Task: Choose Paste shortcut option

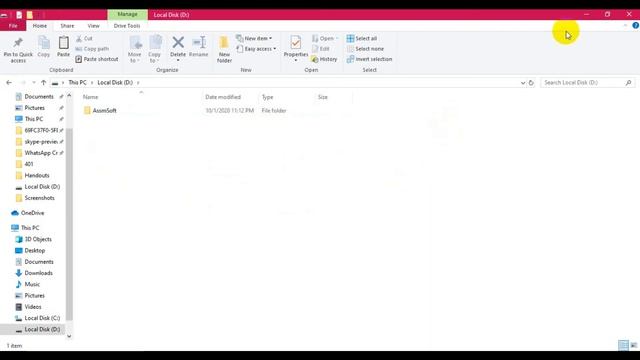Action: pos(97,59)
